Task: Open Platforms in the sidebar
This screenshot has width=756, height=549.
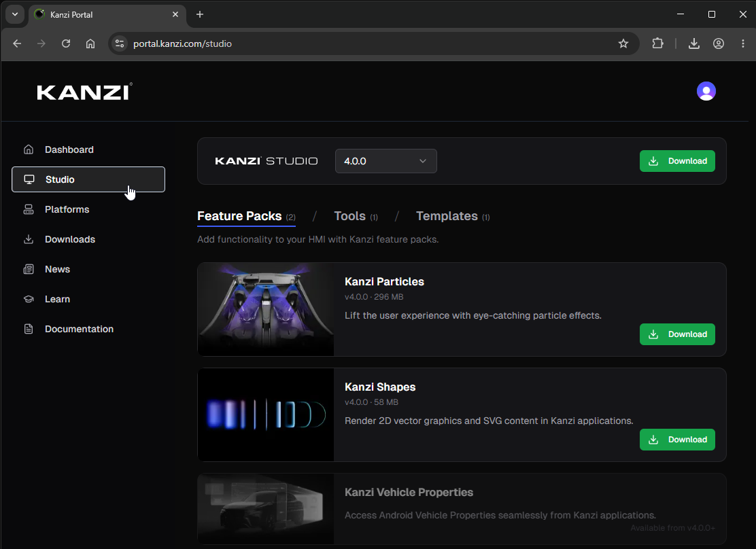Action: [x=88, y=209]
